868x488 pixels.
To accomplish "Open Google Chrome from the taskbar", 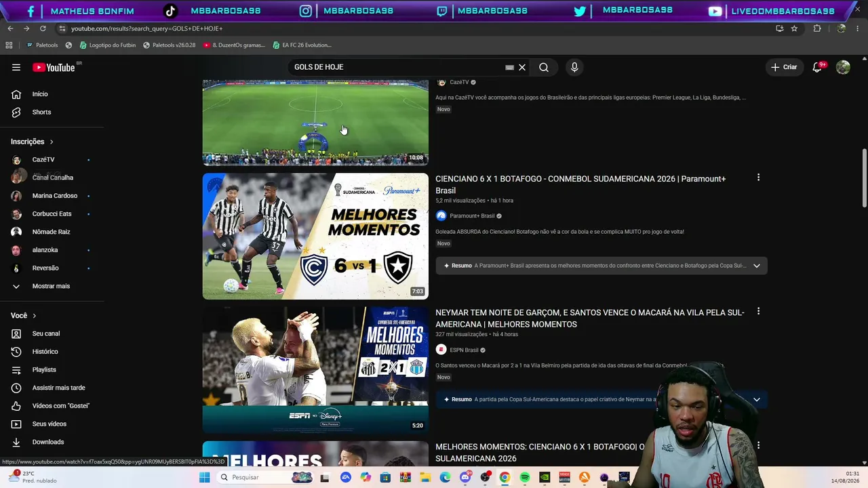I will pyautogui.click(x=505, y=478).
